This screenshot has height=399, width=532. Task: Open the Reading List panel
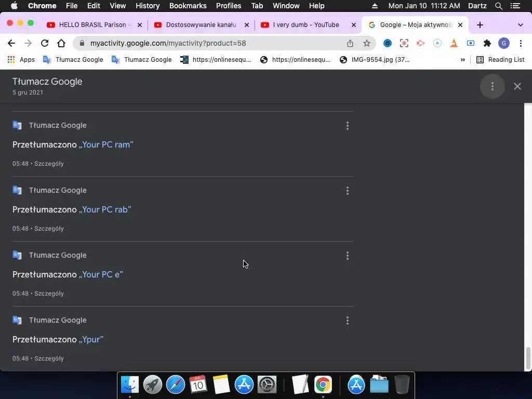click(x=500, y=60)
